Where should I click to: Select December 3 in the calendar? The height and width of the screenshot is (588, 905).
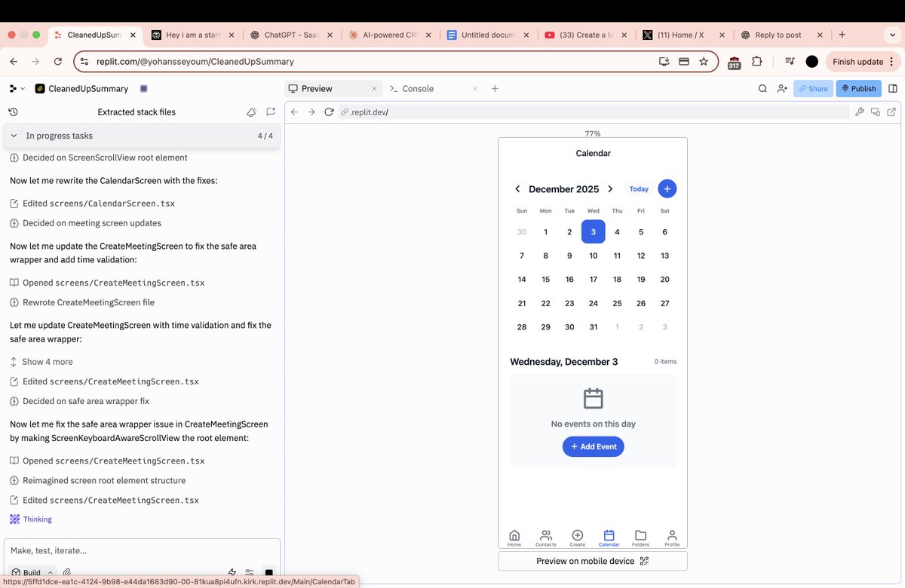click(x=594, y=232)
